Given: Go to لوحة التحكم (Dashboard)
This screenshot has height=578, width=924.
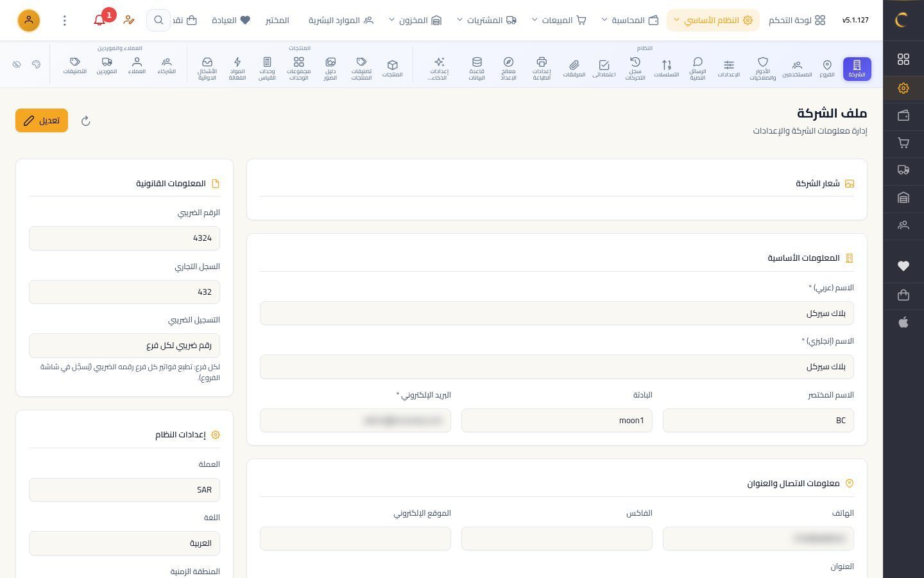Looking at the screenshot, I should tap(797, 20).
